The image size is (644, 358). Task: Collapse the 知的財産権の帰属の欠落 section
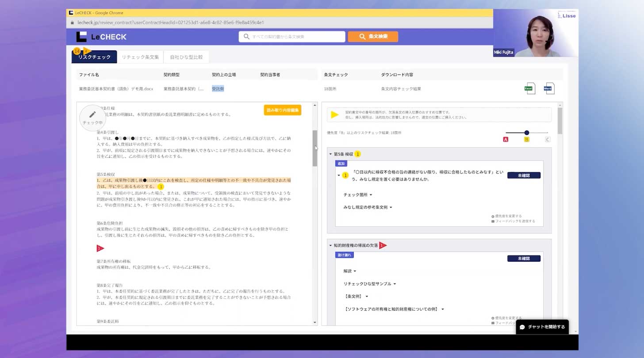(330, 246)
